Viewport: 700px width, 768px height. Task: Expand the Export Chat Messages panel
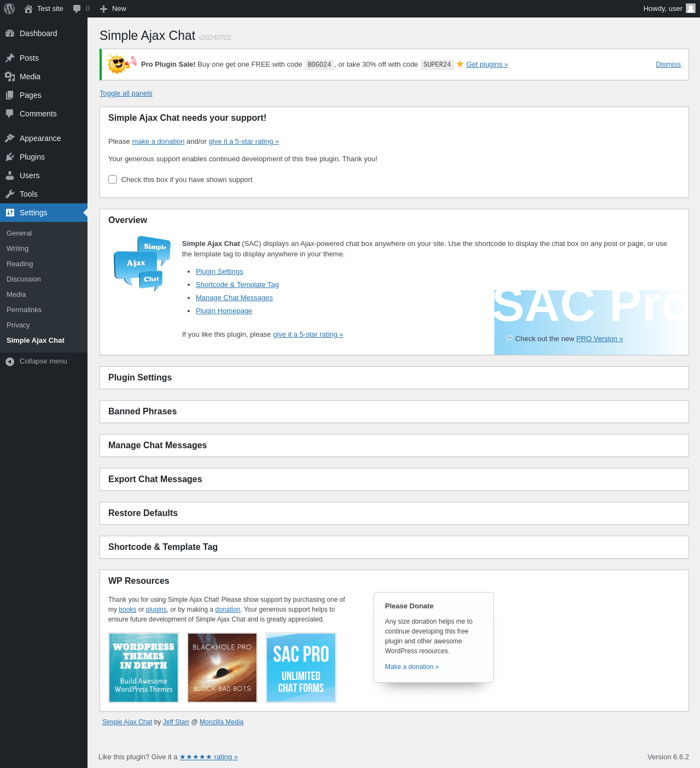click(394, 479)
